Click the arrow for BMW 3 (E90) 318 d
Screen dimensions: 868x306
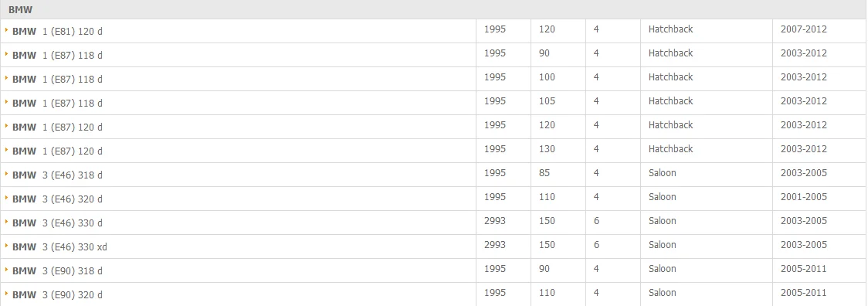7,270
